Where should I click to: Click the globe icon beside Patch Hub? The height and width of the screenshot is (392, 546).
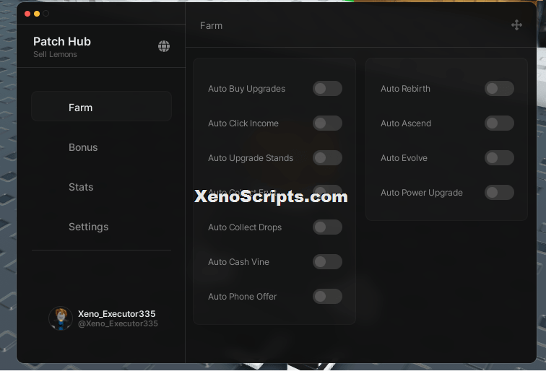[x=164, y=46]
